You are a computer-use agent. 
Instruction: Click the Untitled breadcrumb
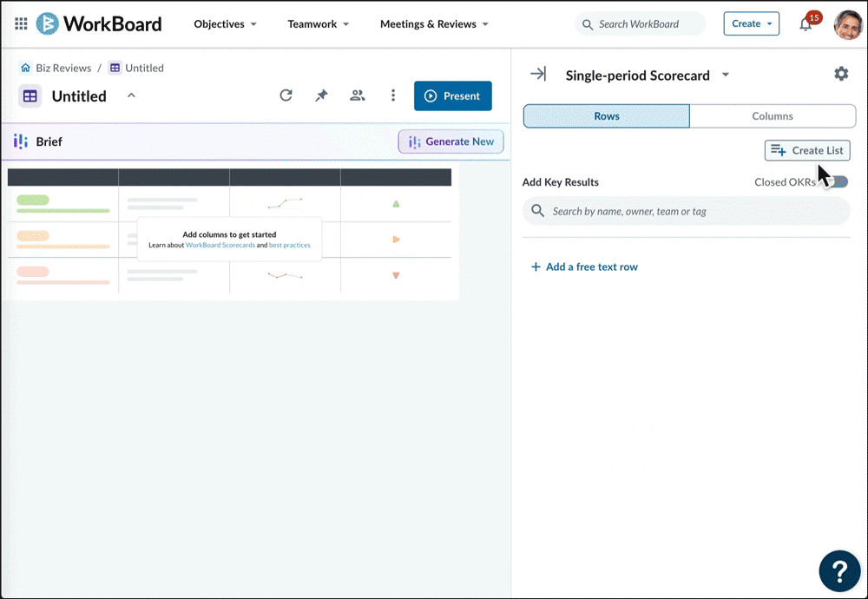click(x=144, y=68)
